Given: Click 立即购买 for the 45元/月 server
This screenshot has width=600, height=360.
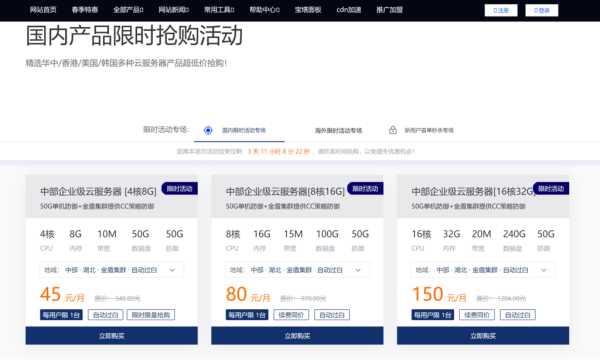Looking at the screenshot, I should [x=111, y=336].
